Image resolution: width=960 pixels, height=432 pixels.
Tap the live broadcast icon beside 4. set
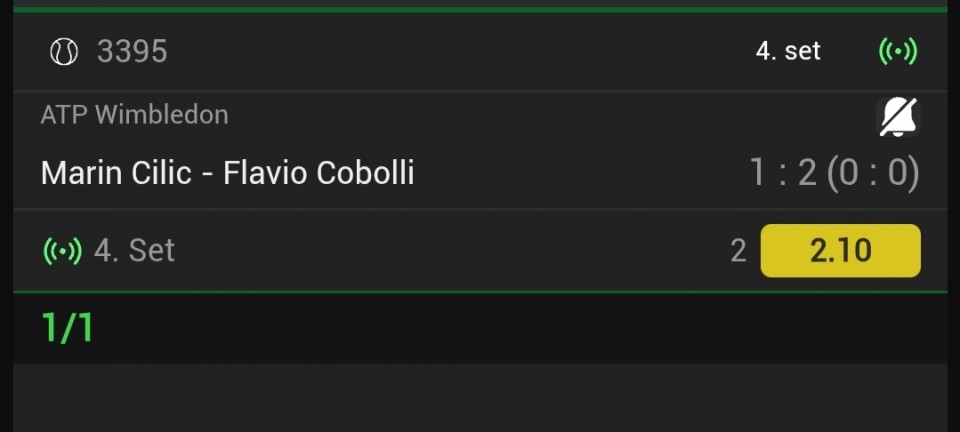coord(898,51)
